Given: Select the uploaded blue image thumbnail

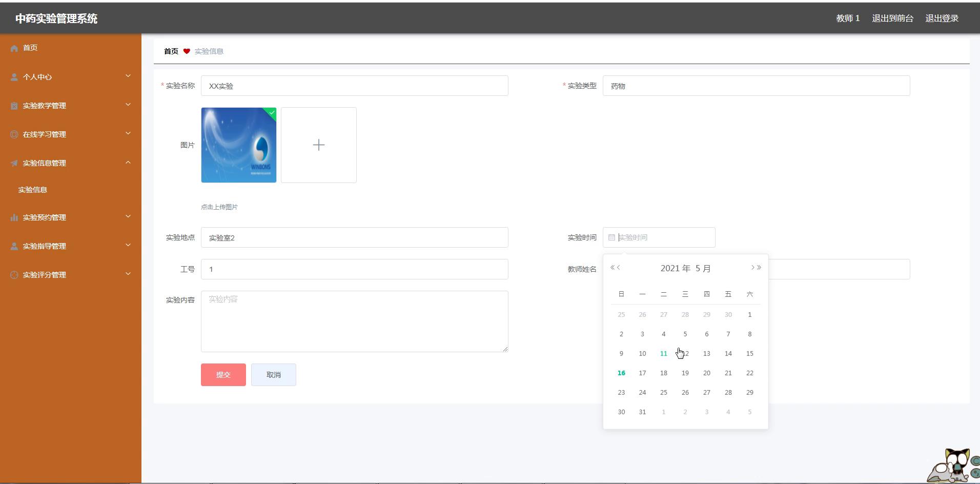Looking at the screenshot, I should (x=239, y=145).
